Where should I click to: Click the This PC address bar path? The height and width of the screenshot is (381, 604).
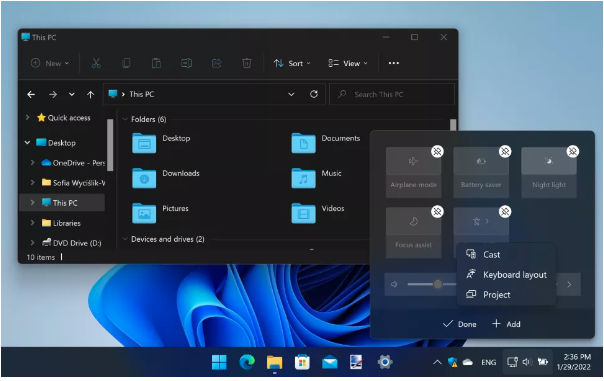tap(142, 94)
